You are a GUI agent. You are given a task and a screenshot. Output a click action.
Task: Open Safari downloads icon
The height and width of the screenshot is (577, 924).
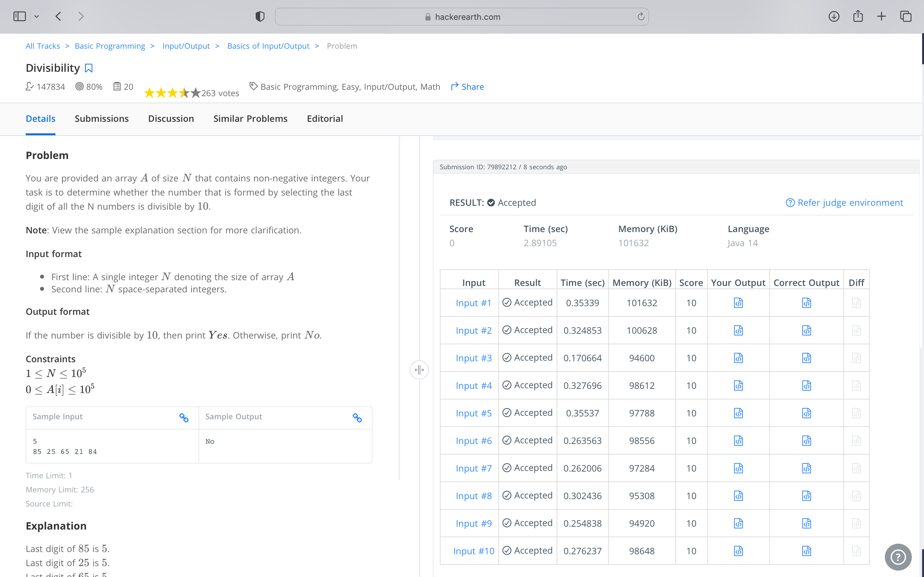coord(834,16)
